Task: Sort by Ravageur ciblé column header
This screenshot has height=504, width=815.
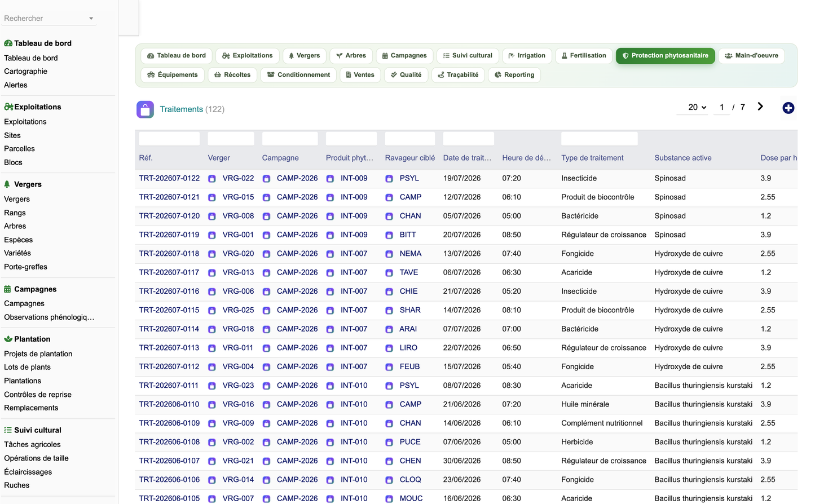Action: coord(410,158)
